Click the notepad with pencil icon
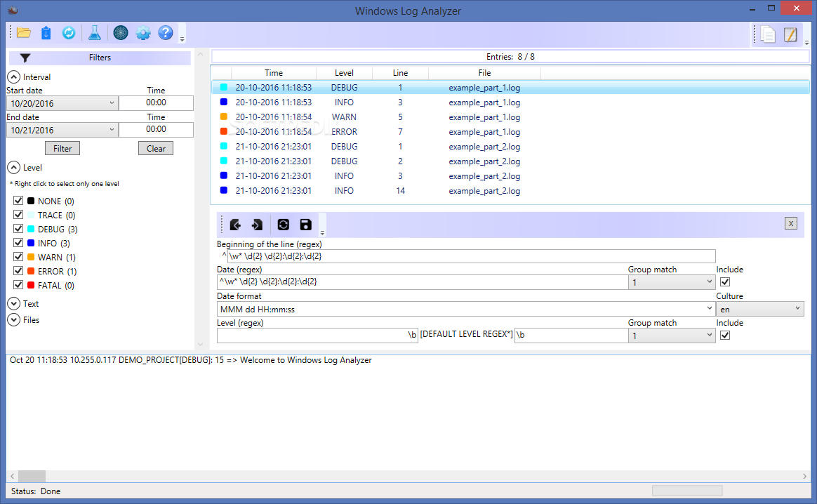The width and height of the screenshot is (817, 504). tap(790, 34)
